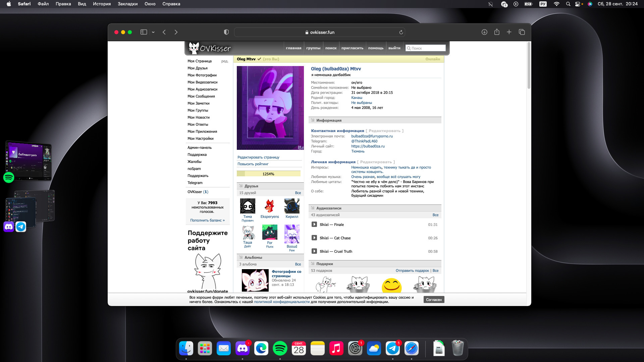
Task: Open Мои Сообщения in left sidebar
Action: pos(201,96)
